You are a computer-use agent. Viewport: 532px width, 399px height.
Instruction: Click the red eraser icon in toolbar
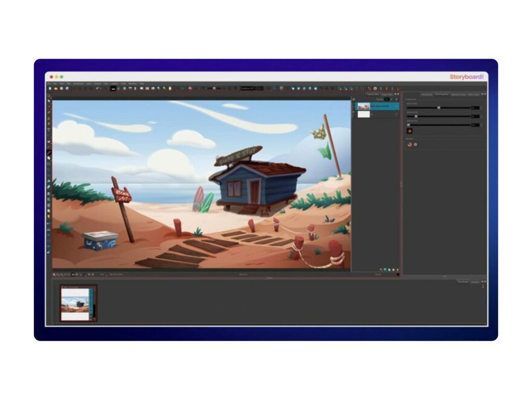(190, 88)
